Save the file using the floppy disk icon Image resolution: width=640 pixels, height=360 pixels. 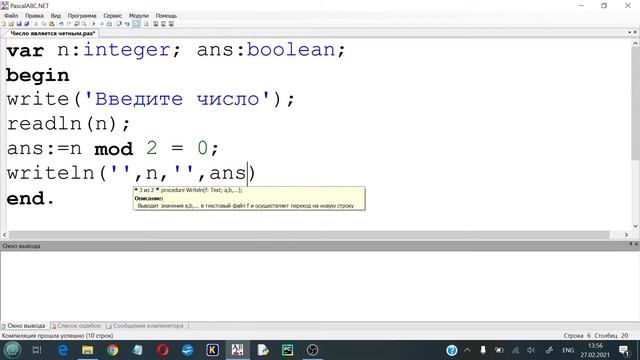coord(19,24)
